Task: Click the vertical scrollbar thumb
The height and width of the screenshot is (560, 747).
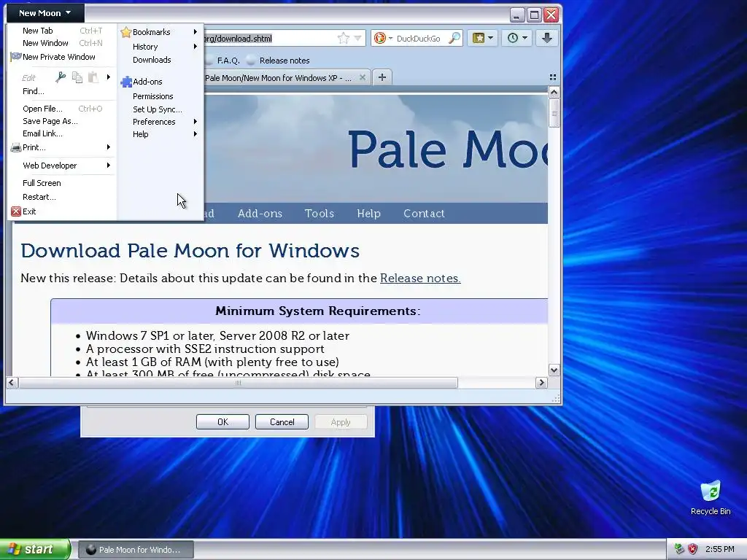Action: [554, 113]
